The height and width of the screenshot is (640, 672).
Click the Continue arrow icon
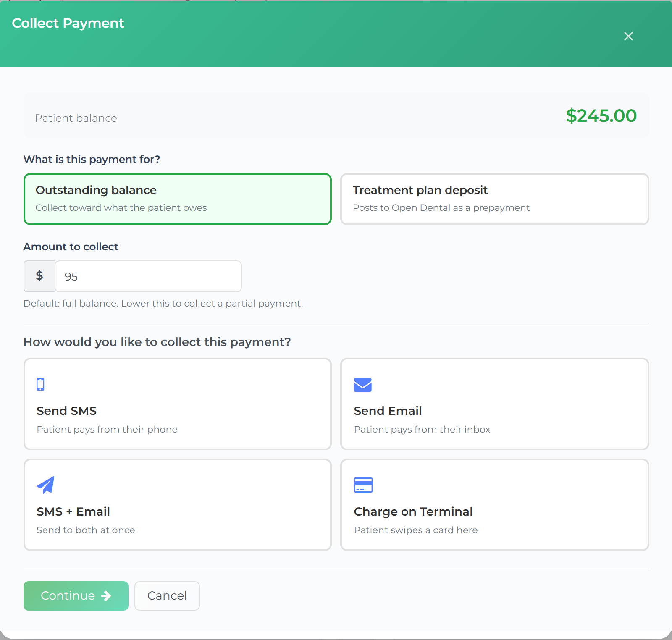coord(106,596)
